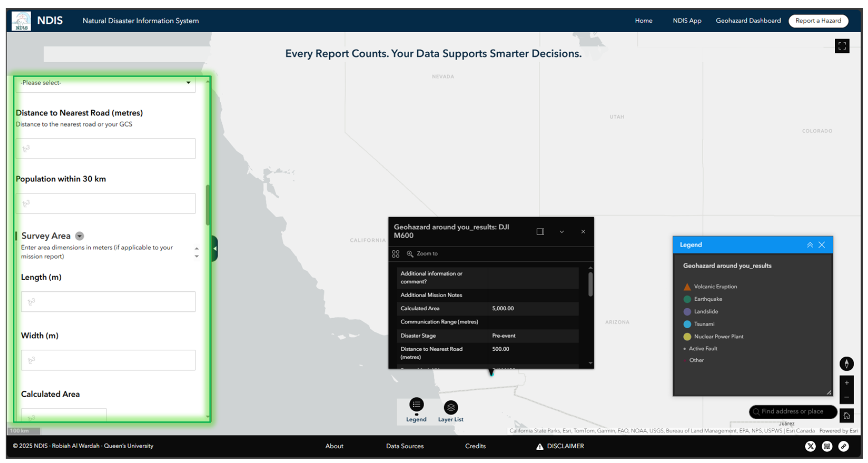
Task: Click the Report a Hazard button
Action: (x=818, y=21)
